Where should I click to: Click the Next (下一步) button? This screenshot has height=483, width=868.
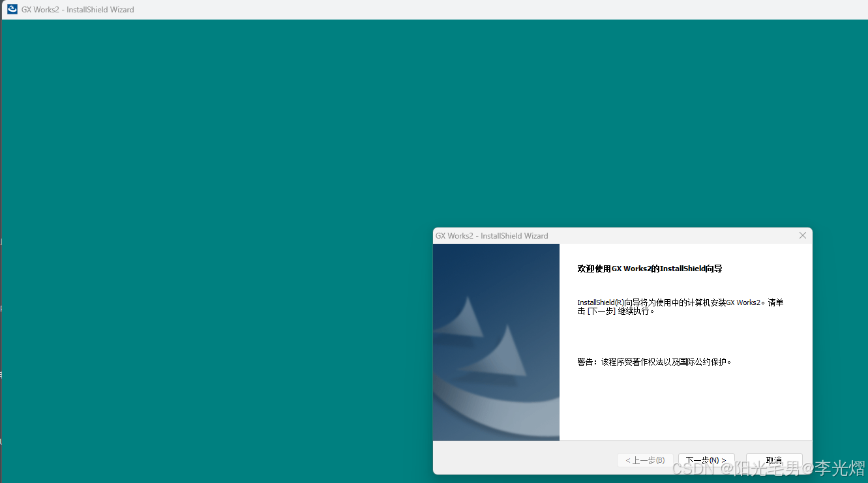pos(706,460)
